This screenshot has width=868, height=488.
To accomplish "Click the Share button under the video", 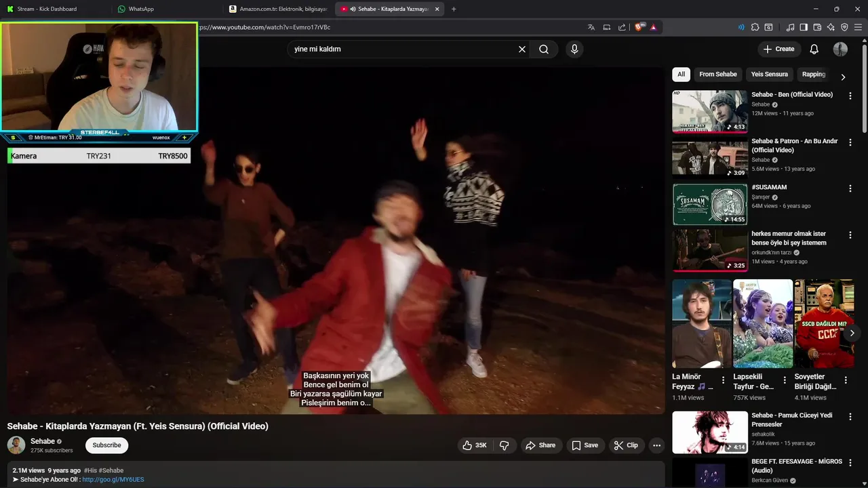I will [540, 445].
